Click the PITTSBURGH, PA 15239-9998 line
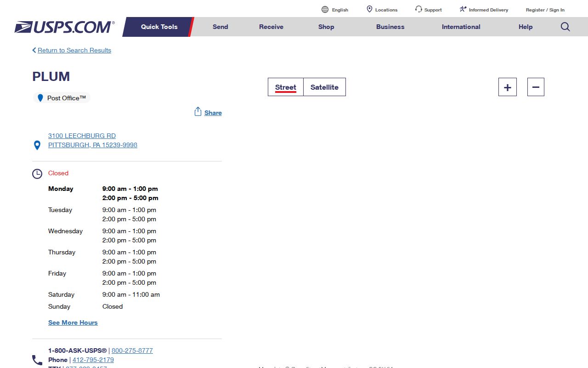This screenshot has width=588, height=368. [93, 145]
